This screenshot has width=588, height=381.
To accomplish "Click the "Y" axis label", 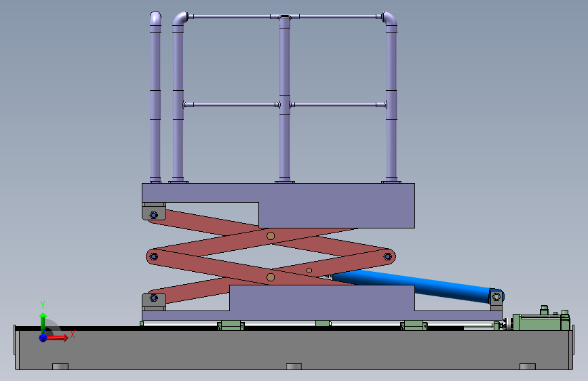I will point(43,305).
